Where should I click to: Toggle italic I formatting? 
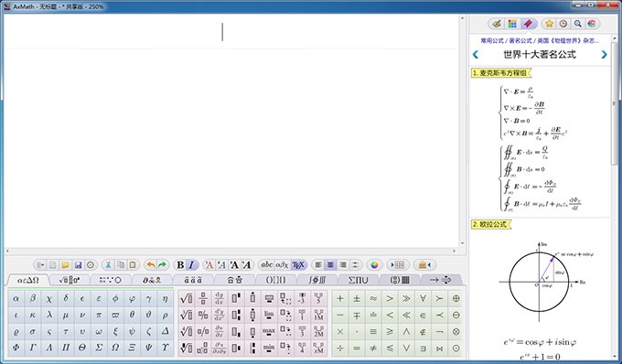(191, 265)
